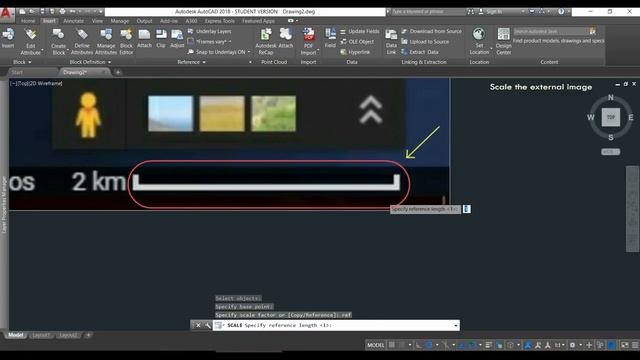The height and width of the screenshot is (360, 640).
Task: Open the command line history dropdown arrow
Action: [456, 325]
